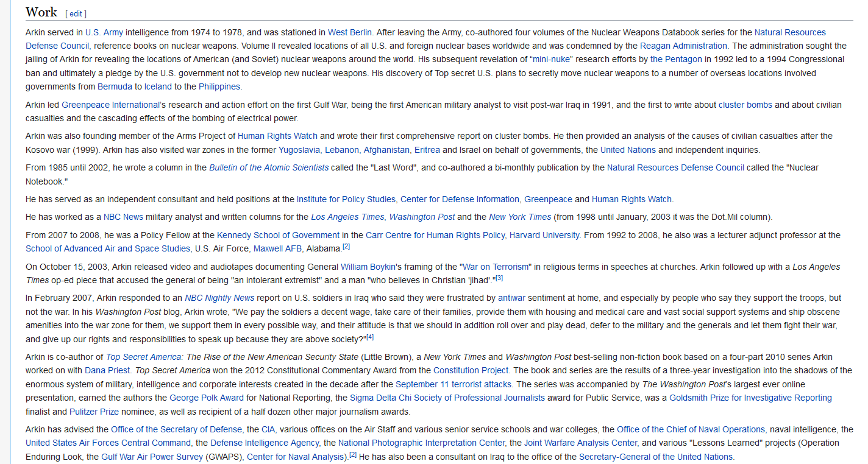
Task: Open Sigma Delta Chi Society of Professional Journalists link
Action: 447,398
